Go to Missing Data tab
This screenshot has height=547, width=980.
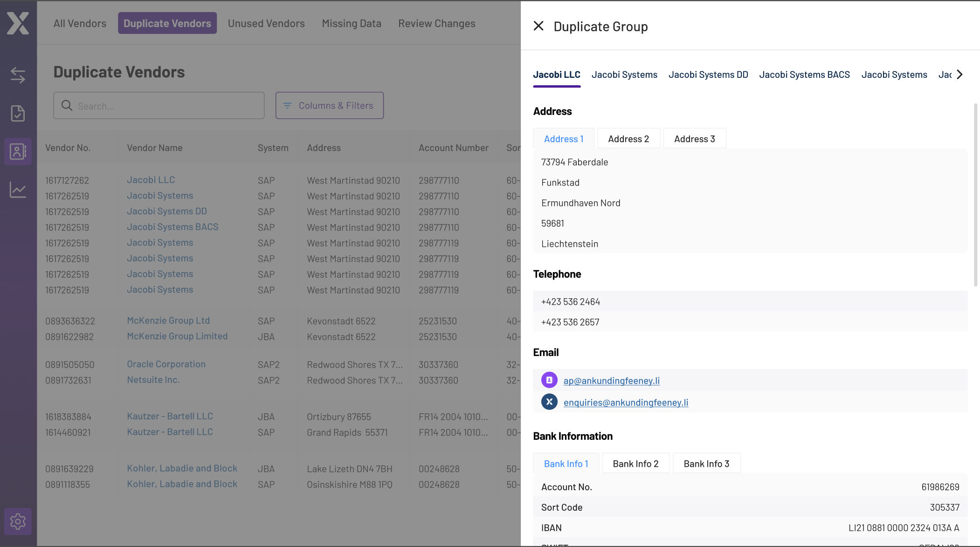pos(352,23)
